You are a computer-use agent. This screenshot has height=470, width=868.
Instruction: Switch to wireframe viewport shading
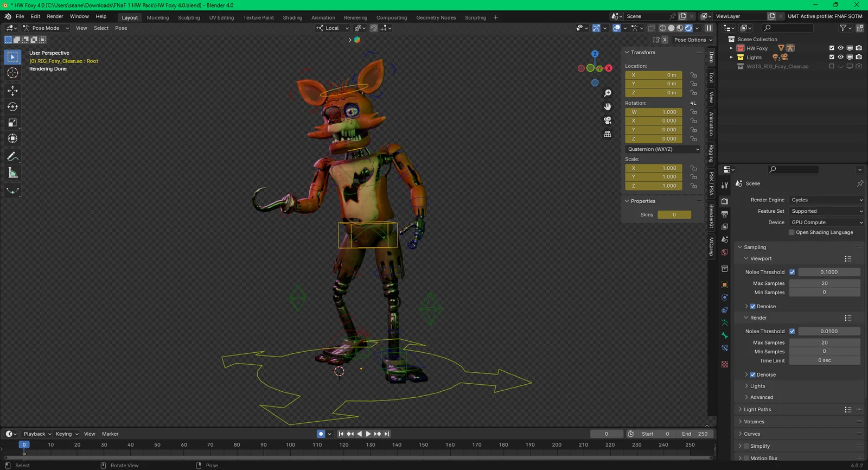point(662,28)
